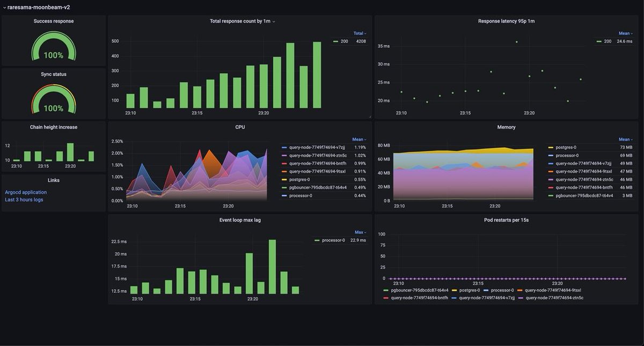Click the Success response 100% gauge
The width and height of the screenshot is (644, 346).
pos(54,47)
